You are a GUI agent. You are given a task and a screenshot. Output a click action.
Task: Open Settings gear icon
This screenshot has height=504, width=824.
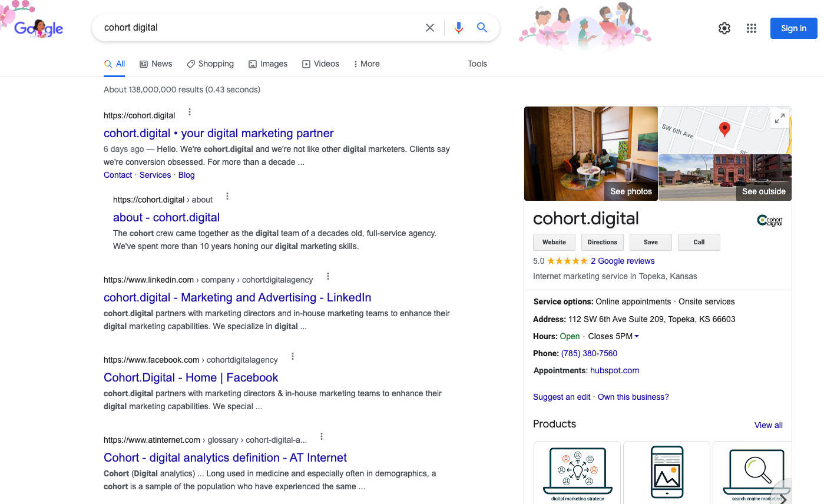click(x=724, y=28)
